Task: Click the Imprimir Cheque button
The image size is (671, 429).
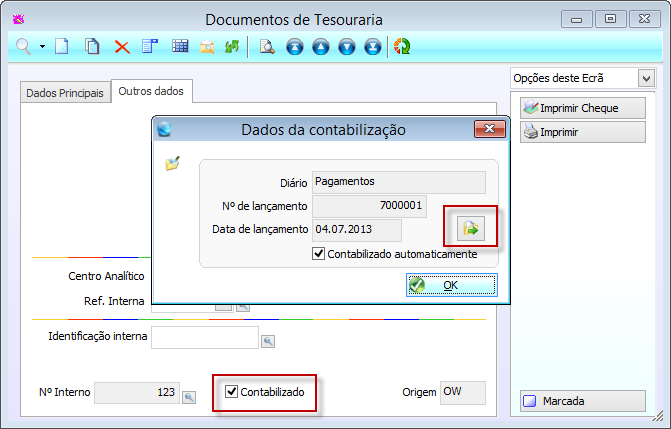Action: 582,108
